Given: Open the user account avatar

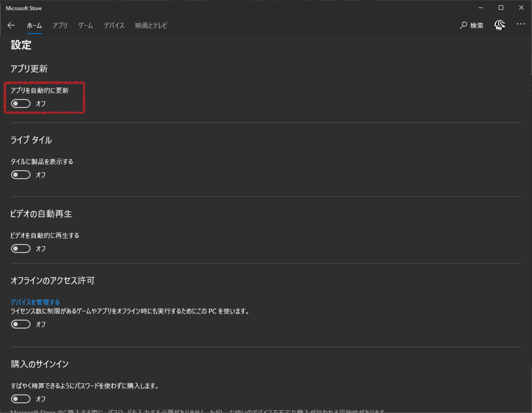Looking at the screenshot, I should 500,25.
